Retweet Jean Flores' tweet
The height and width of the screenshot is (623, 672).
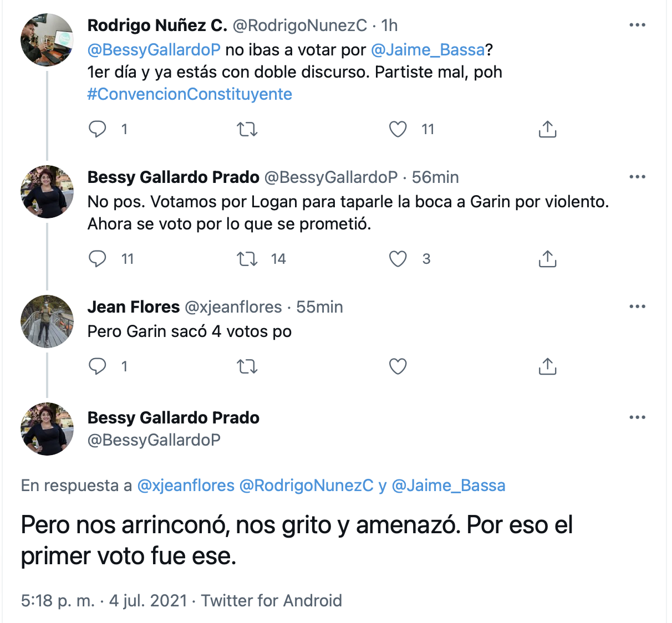(x=247, y=366)
